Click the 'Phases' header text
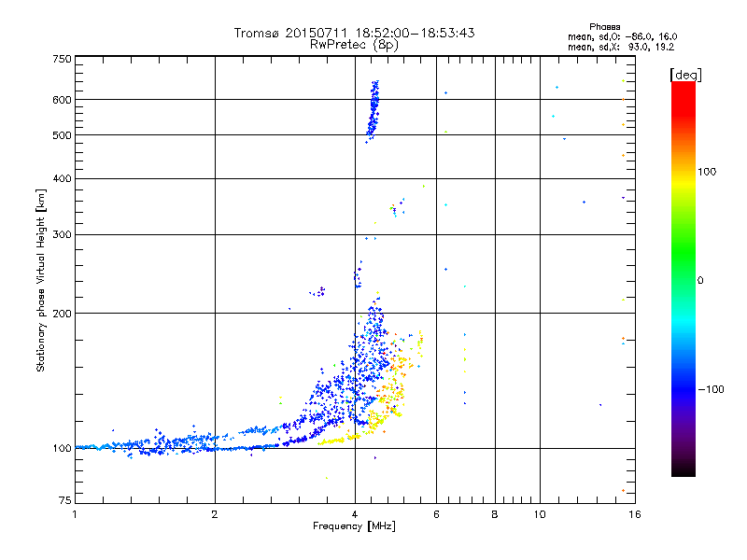Viewport: 747px width, 560px height. [604, 27]
